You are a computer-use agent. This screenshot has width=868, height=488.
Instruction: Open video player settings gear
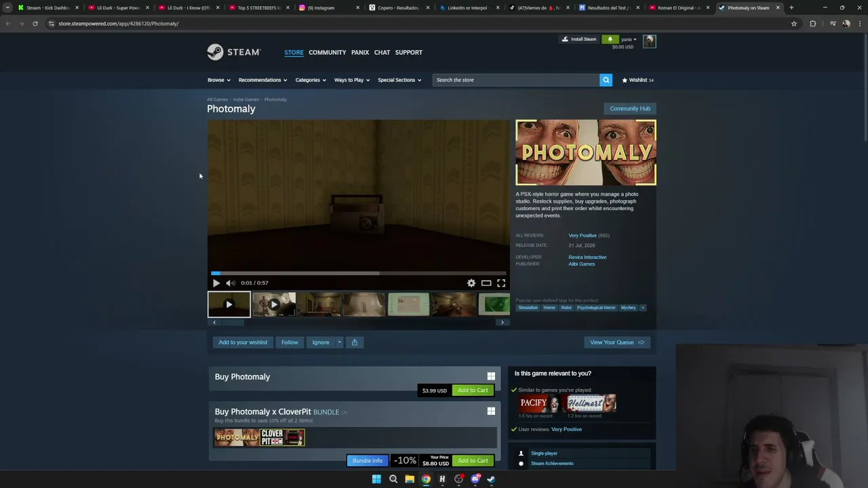coord(471,283)
